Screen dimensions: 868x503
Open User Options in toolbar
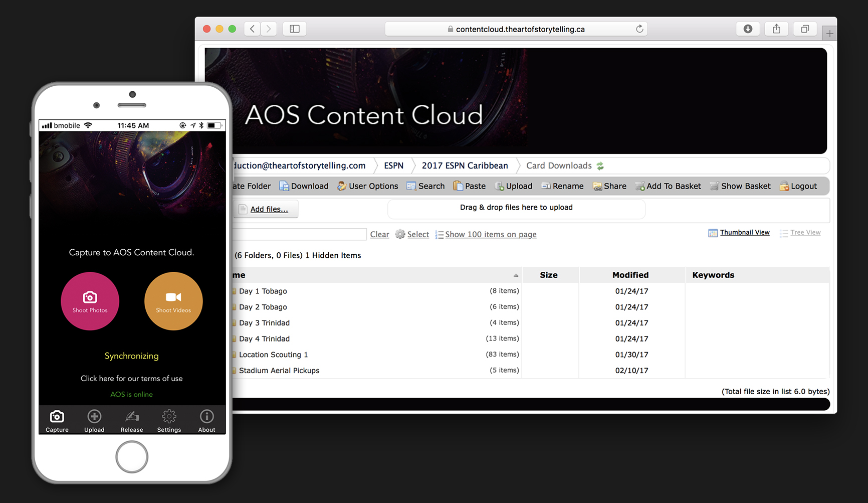click(367, 186)
